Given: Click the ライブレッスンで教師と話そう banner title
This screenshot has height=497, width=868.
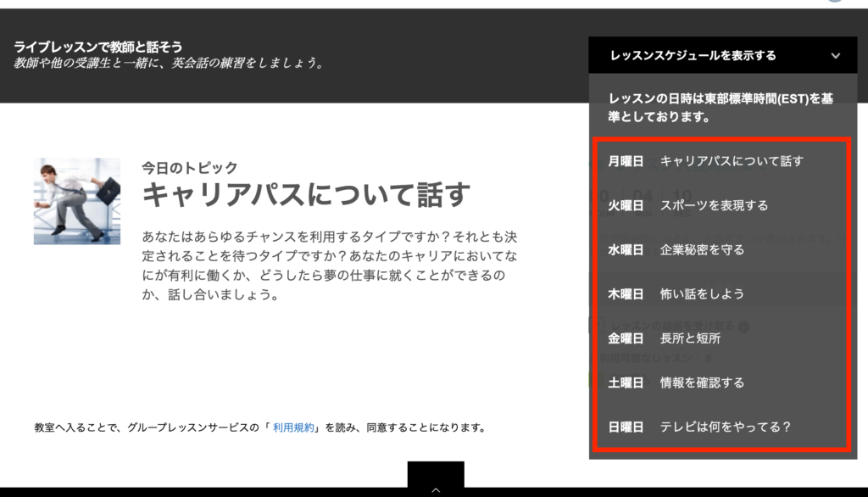Looking at the screenshot, I should (98, 47).
